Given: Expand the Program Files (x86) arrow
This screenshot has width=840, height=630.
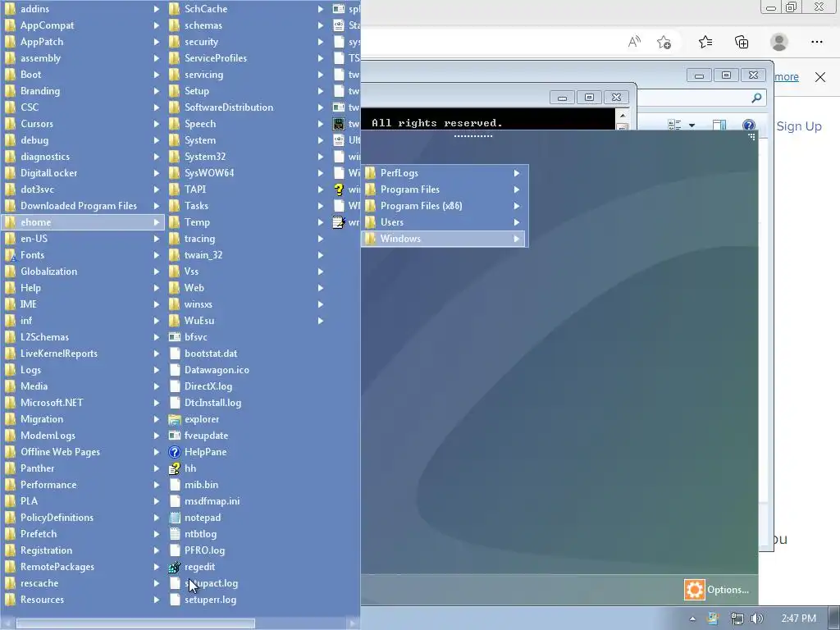Looking at the screenshot, I should pyautogui.click(x=517, y=206).
